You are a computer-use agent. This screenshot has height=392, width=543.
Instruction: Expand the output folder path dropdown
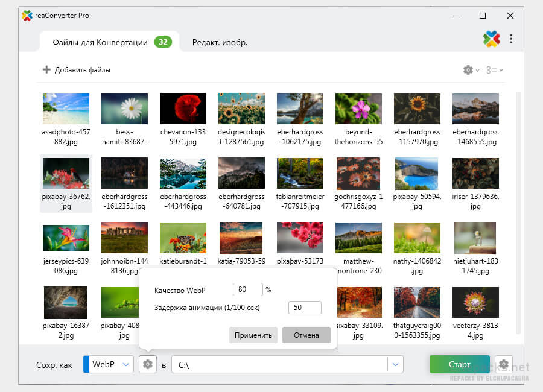pyautogui.click(x=395, y=364)
